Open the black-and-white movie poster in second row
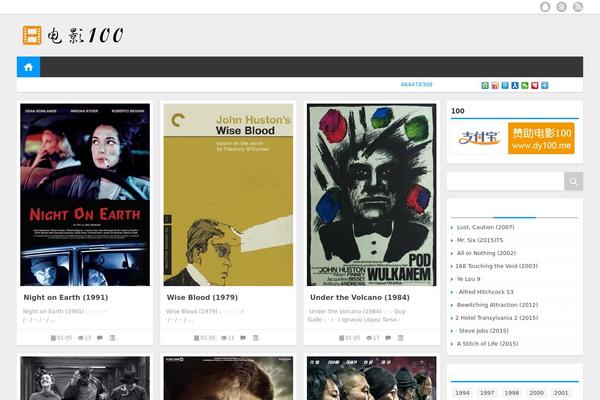The height and width of the screenshot is (400, 600). tap(85, 378)
